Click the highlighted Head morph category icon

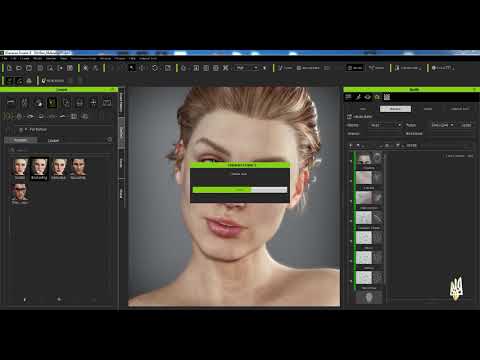52,102
